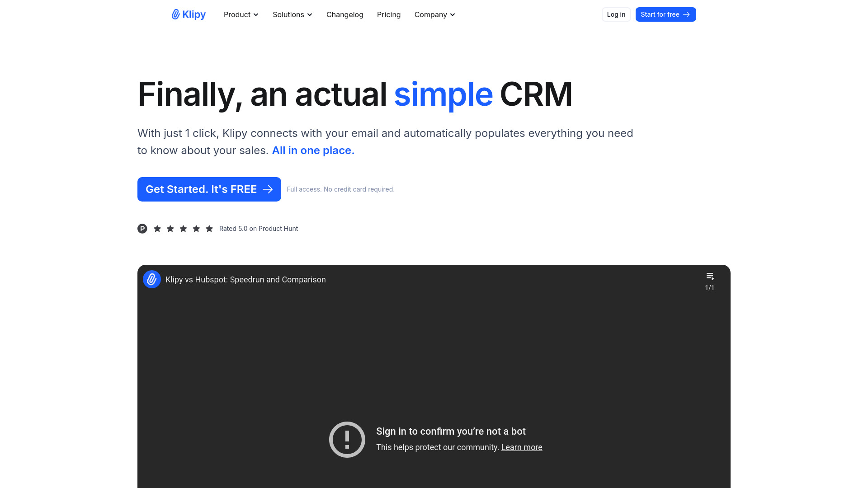Click the Product Hunt 'P' badge icon
This screenshot has width=868, height=488.
pyautogui.click(x=142, y=228)
